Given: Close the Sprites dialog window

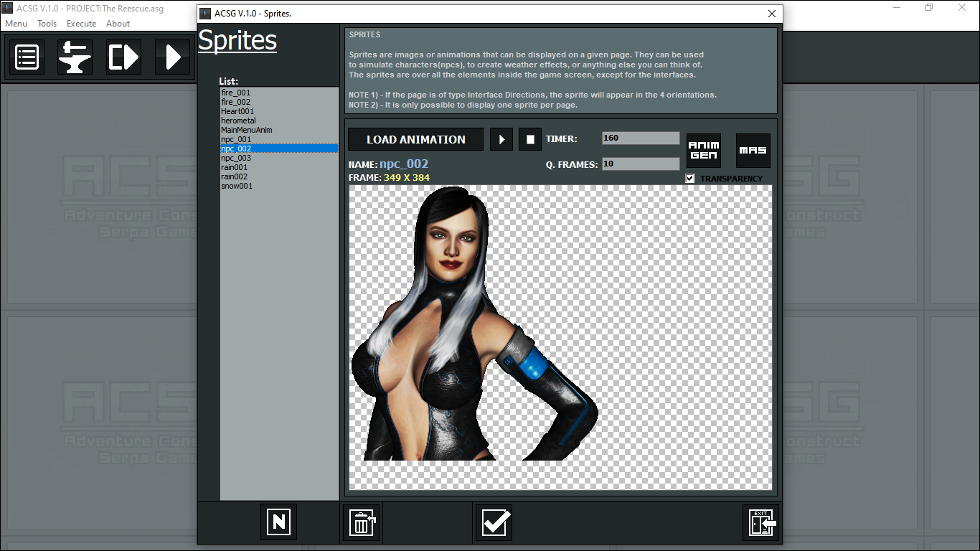Looking at the screenshot, I should tap(772, 14).
